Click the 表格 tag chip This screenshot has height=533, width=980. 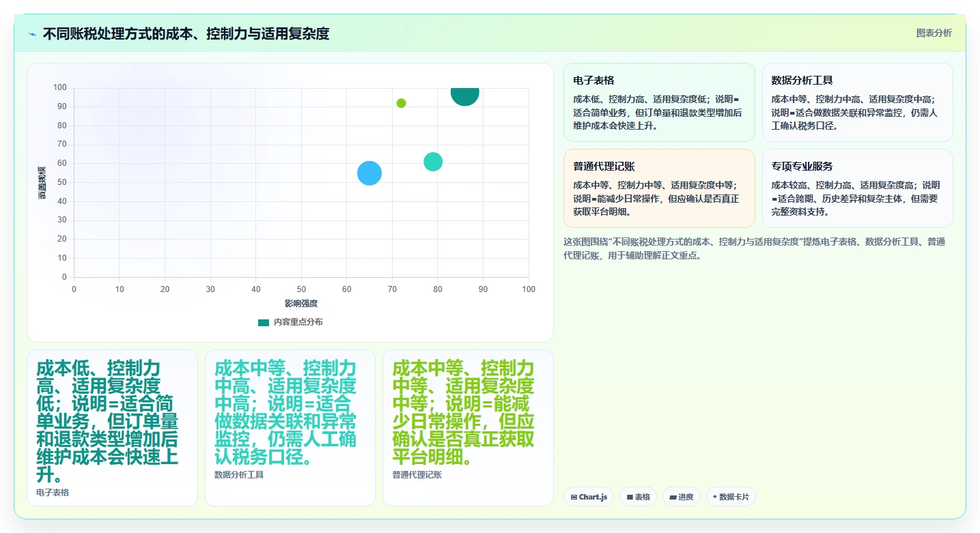[639, 497]
